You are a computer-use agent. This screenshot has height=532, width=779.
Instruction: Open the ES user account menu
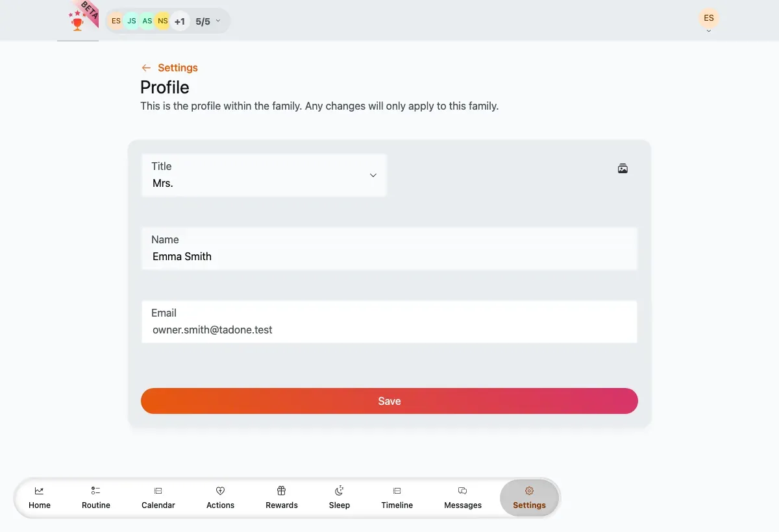tap(709, 19)
